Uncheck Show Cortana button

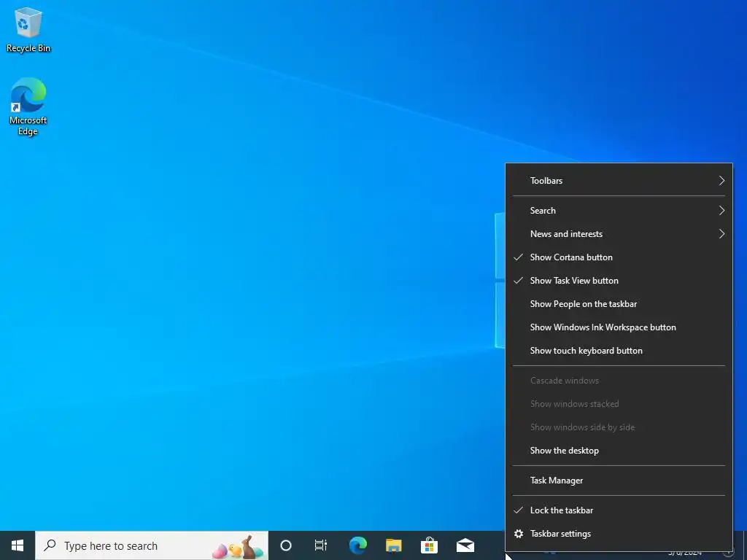point(619,257)
